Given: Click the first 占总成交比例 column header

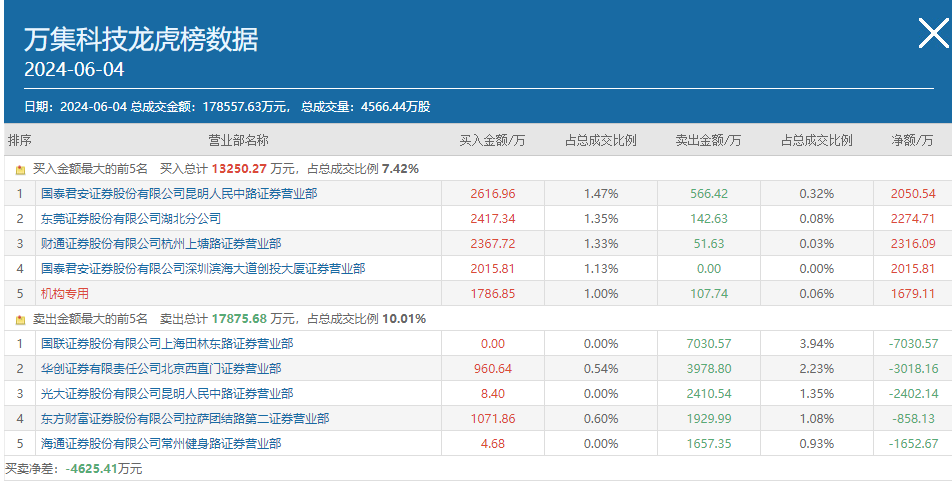Looking at the screenshot, I should click(x=600, y=140).
